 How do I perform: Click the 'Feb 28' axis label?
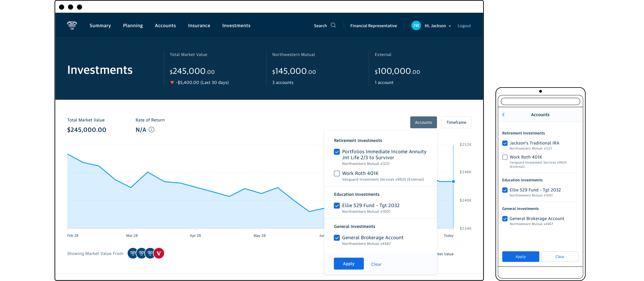coord(73,235)
